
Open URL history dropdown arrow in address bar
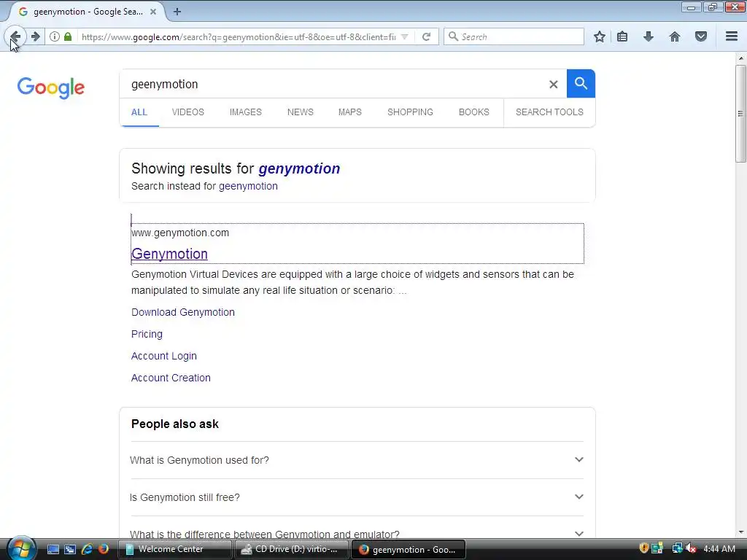click(x=404, y=36)
